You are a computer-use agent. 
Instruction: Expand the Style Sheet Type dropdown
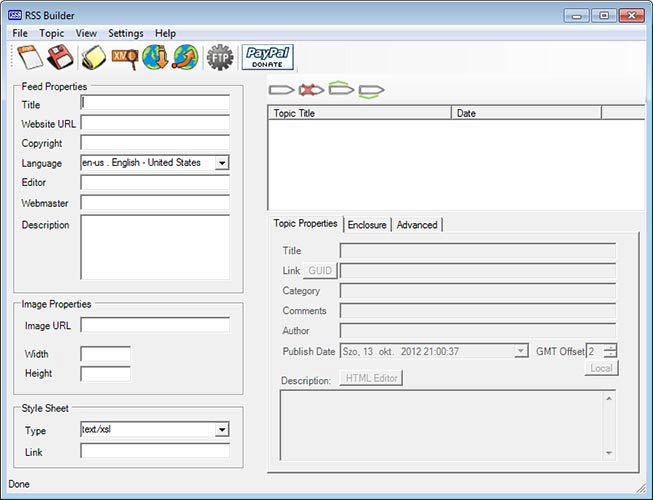click(x=222, y=429)
